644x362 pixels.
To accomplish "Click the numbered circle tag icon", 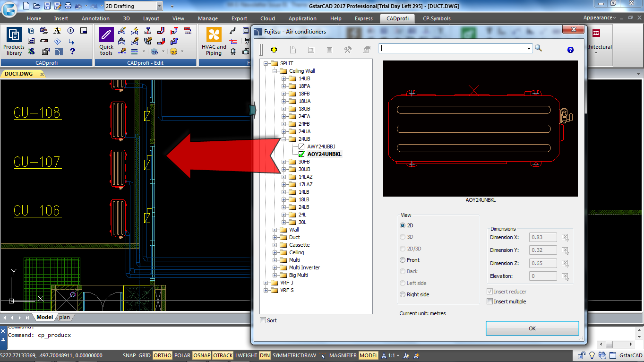I will [70, 30].
